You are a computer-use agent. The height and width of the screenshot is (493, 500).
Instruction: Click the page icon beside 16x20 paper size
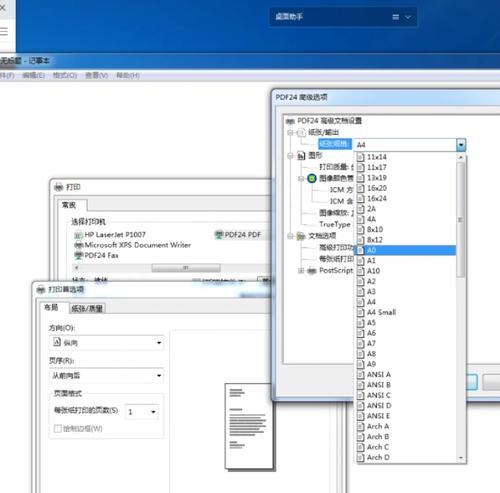tap(360, 188)
